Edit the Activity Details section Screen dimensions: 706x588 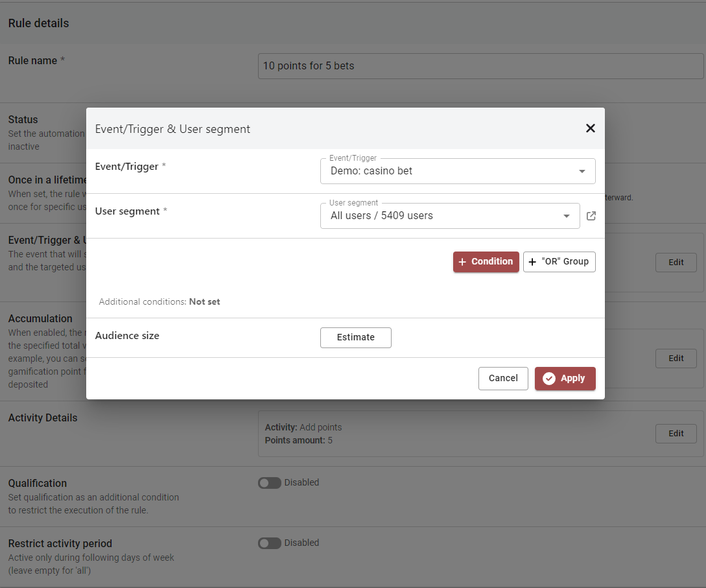(x=676, y=434)
